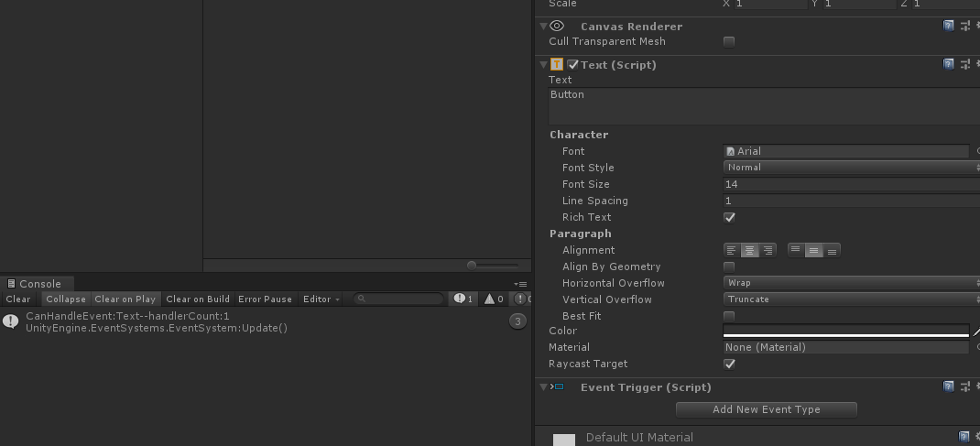Toggle Clear on Build in Console

(x=198, y=299)
